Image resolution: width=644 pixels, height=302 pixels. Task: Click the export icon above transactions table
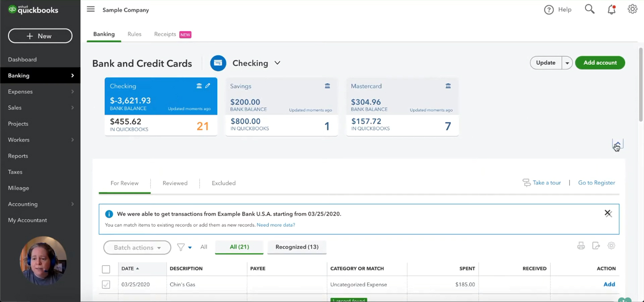[x=596, y=246]
